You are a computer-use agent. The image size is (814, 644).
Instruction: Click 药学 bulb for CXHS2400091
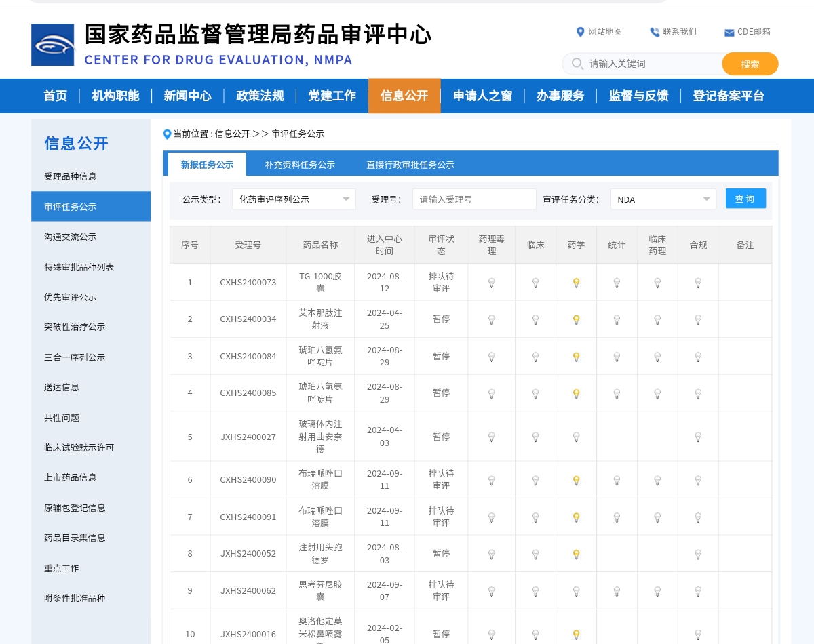576,517
